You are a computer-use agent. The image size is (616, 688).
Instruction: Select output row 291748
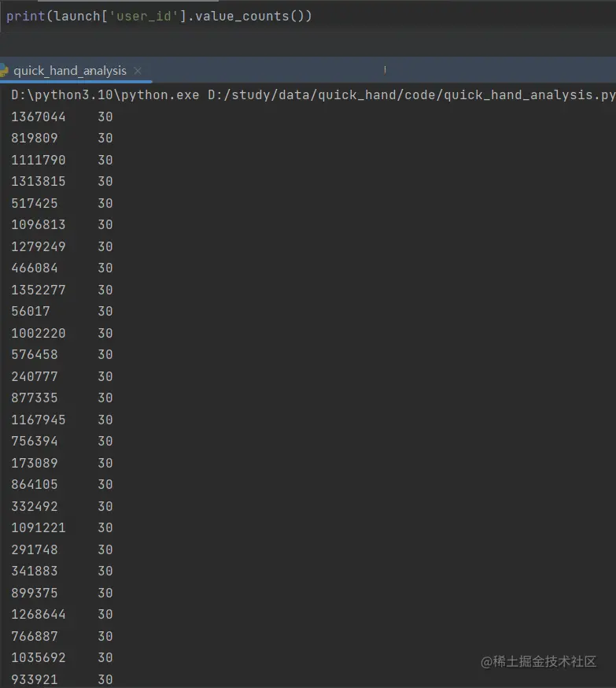[x=62, y=549]
